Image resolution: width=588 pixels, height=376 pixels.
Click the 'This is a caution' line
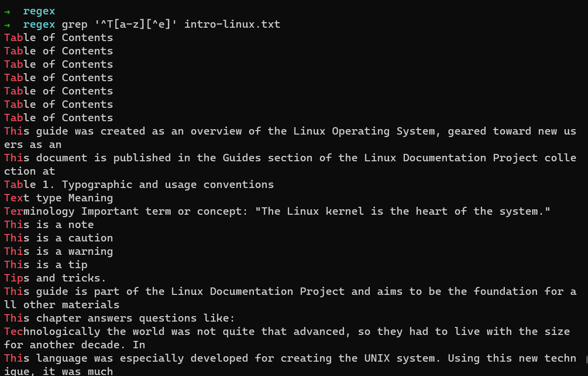[58, 238]
